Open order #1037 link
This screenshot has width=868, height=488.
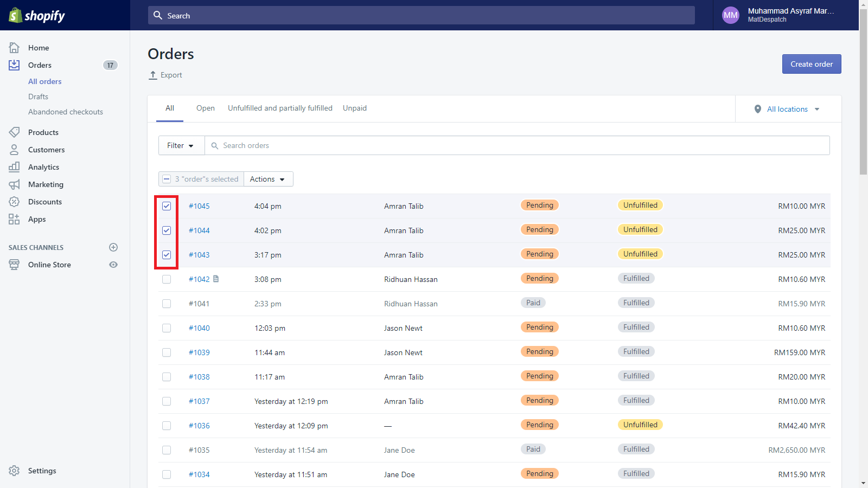pos(199,401)
